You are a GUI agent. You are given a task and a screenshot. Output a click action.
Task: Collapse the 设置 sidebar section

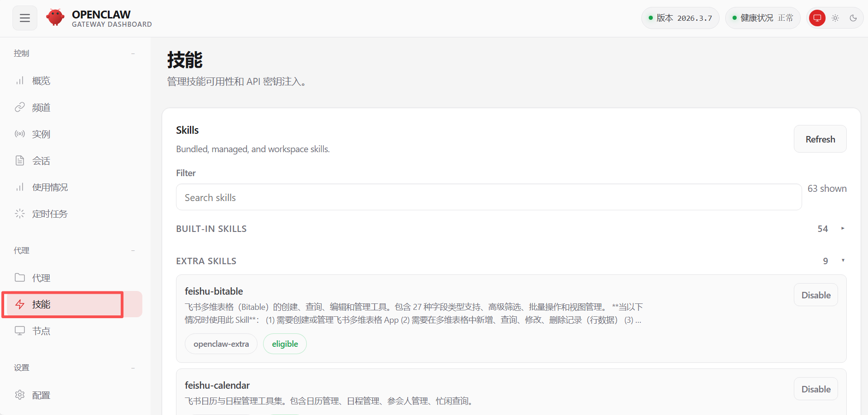tap(133, 368)
